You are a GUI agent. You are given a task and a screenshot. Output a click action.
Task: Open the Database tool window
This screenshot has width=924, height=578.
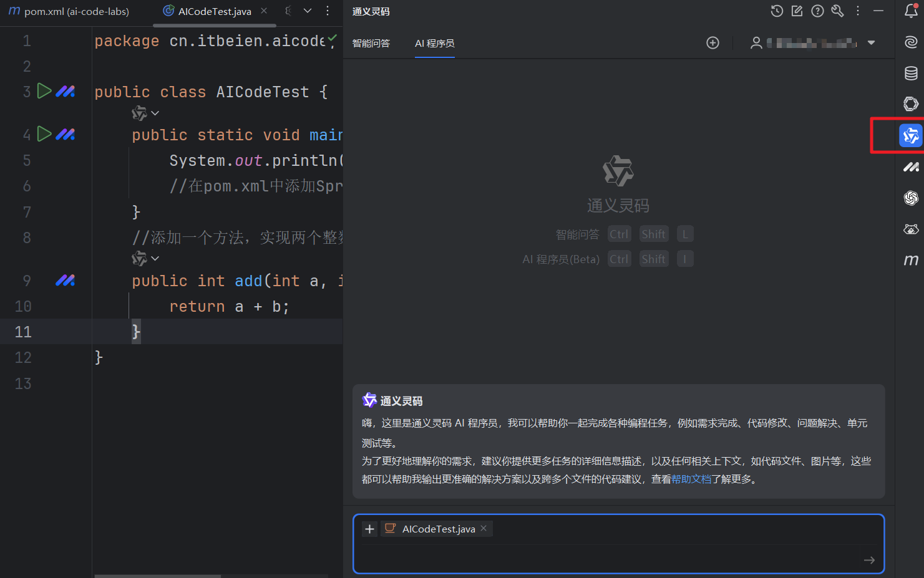tap(911, 74)
